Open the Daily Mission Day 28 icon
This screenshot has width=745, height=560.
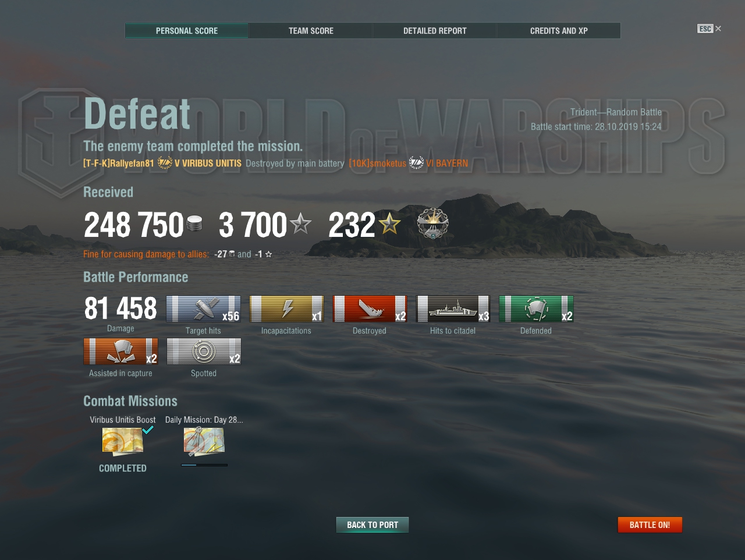pos(204,441)
